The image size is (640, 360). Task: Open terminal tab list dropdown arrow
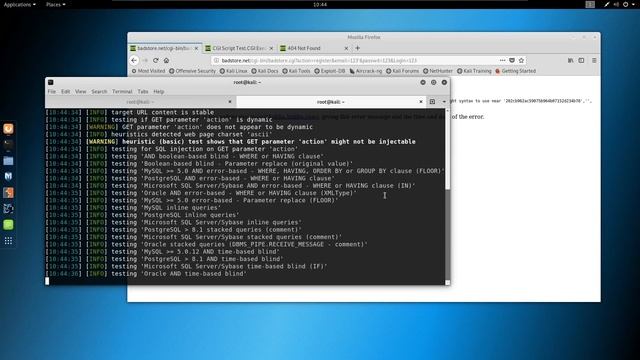coord(444,102)
